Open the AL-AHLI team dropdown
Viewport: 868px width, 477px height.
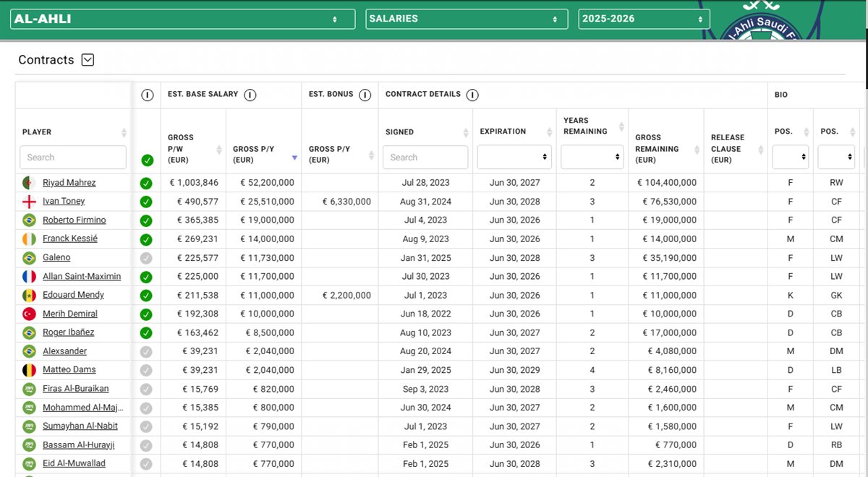click(182, 19)
